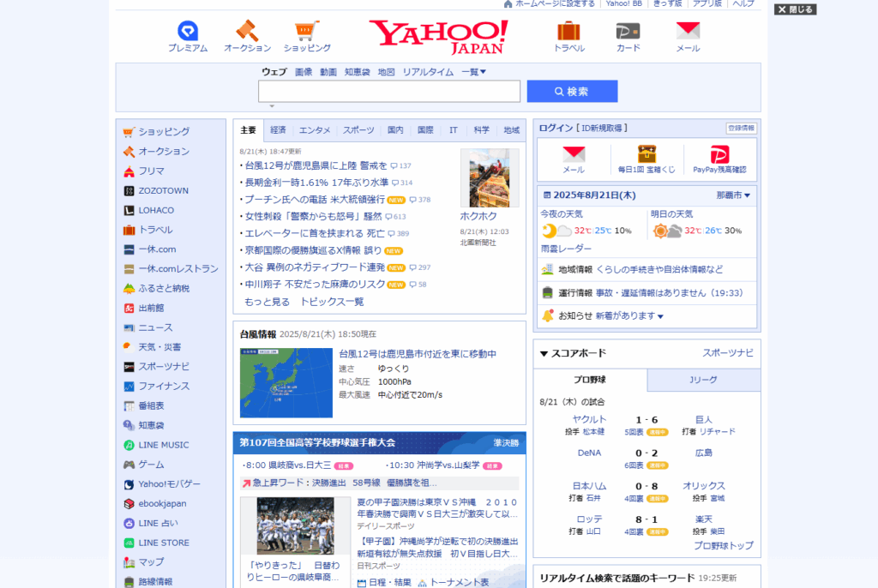878x588 pixels.
Task: Open the 那覇市 location dropdown
Action: [733, 195]
